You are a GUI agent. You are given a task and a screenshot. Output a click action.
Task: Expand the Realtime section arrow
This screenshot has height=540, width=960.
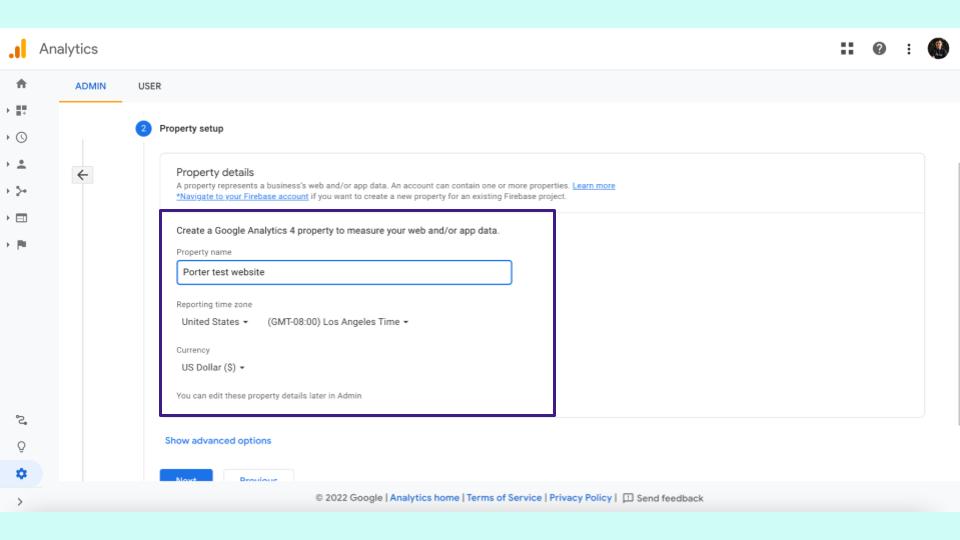[x=8, y=137]
